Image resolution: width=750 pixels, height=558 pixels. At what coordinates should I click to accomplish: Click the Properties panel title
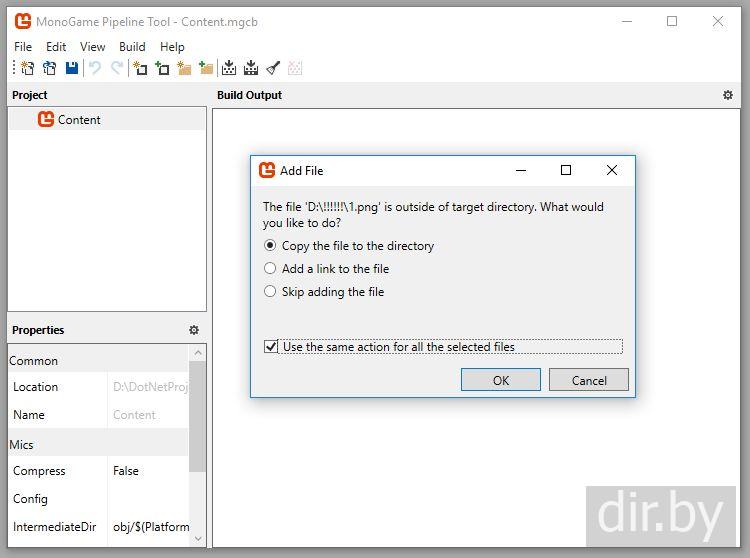pyautogui.click(x=38, y=330)
